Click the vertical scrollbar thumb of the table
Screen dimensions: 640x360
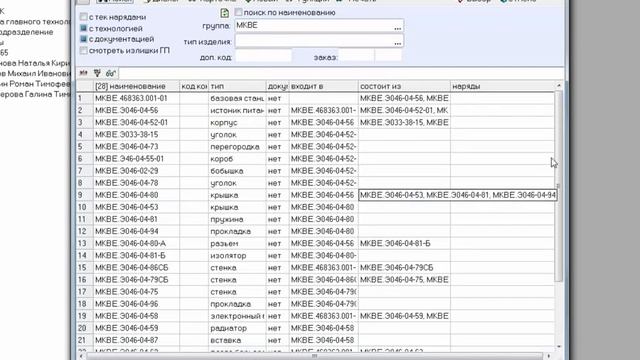[x=559, y=186]
